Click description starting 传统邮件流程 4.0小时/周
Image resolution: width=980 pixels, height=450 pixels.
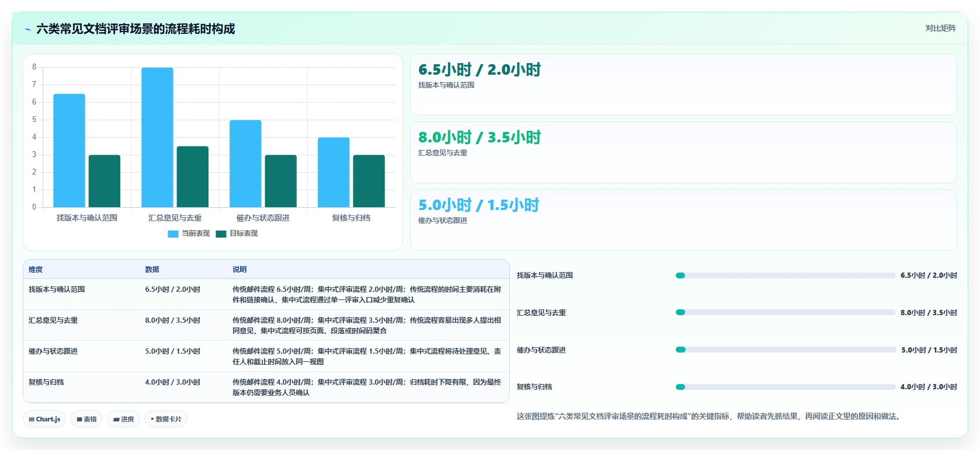tap(367, 388)
